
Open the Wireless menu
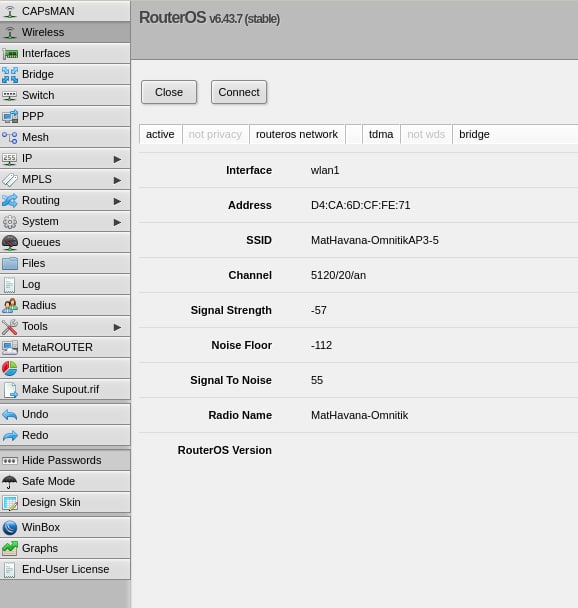(65, 32)
